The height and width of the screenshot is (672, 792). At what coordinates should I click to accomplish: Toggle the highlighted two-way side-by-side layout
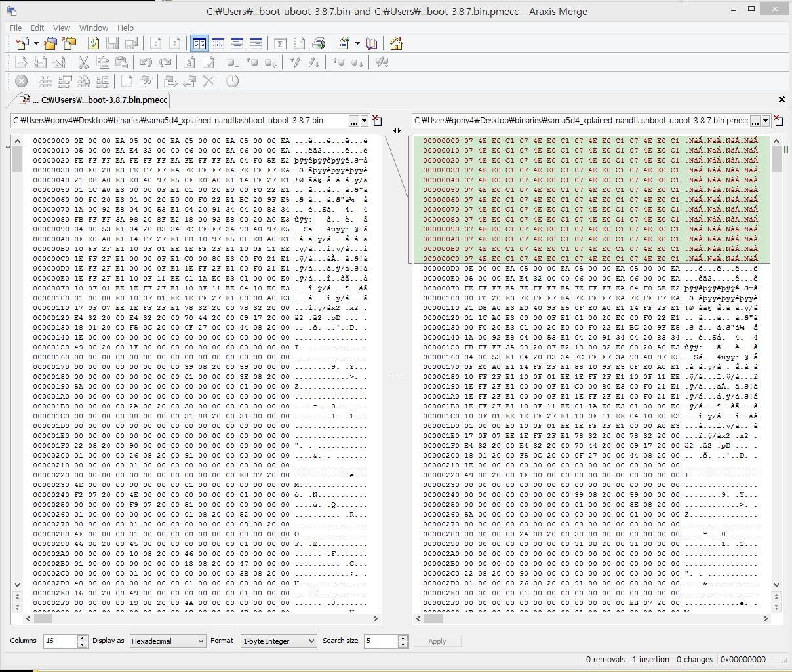click(199, 44)
